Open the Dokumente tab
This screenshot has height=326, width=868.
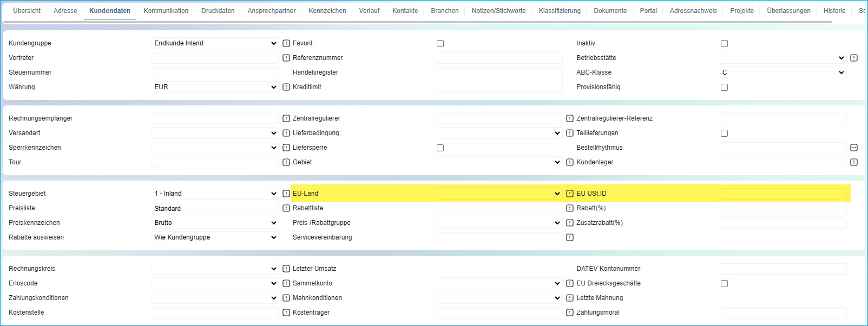610,11
